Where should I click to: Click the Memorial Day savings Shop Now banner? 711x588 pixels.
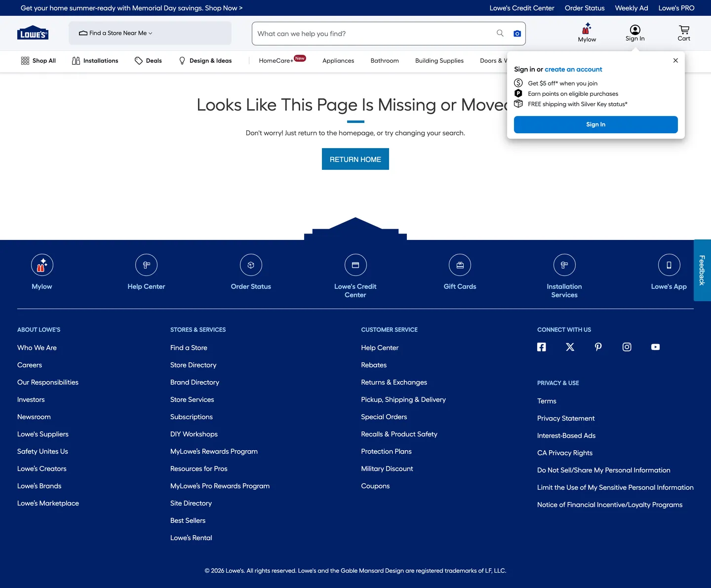[x=131, y=8]
